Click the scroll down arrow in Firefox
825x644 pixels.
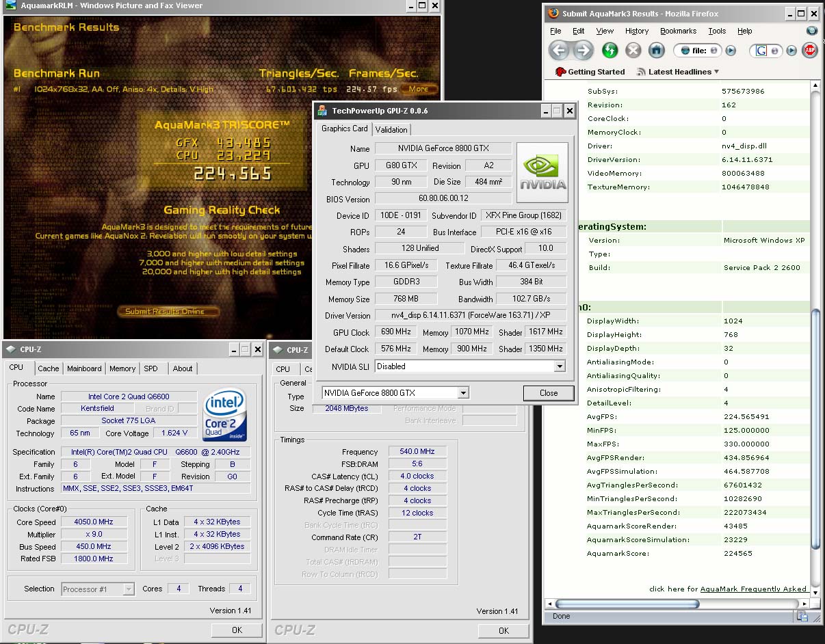click(815, 593)
